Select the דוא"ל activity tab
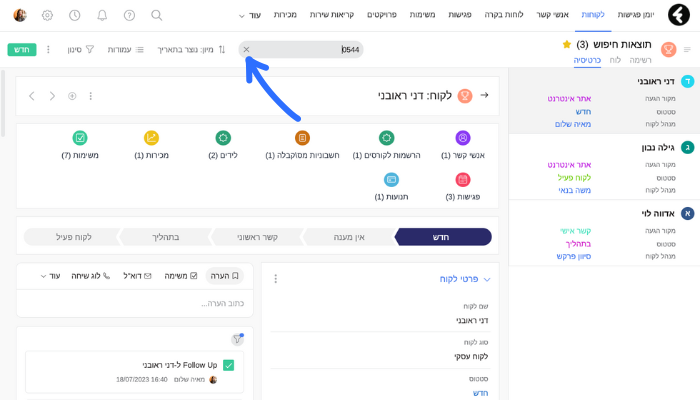This screenshot has width=700, height=400. point(137,276)
